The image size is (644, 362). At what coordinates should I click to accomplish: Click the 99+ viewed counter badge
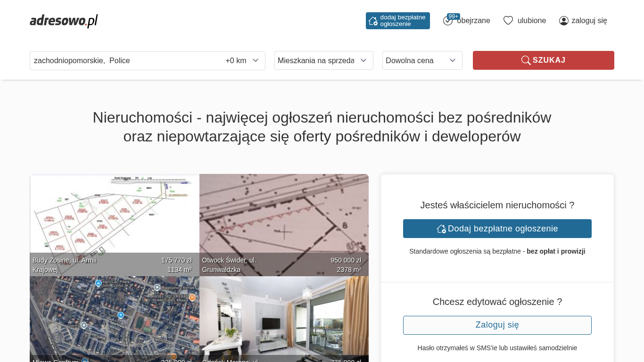(x=453, y=16)
